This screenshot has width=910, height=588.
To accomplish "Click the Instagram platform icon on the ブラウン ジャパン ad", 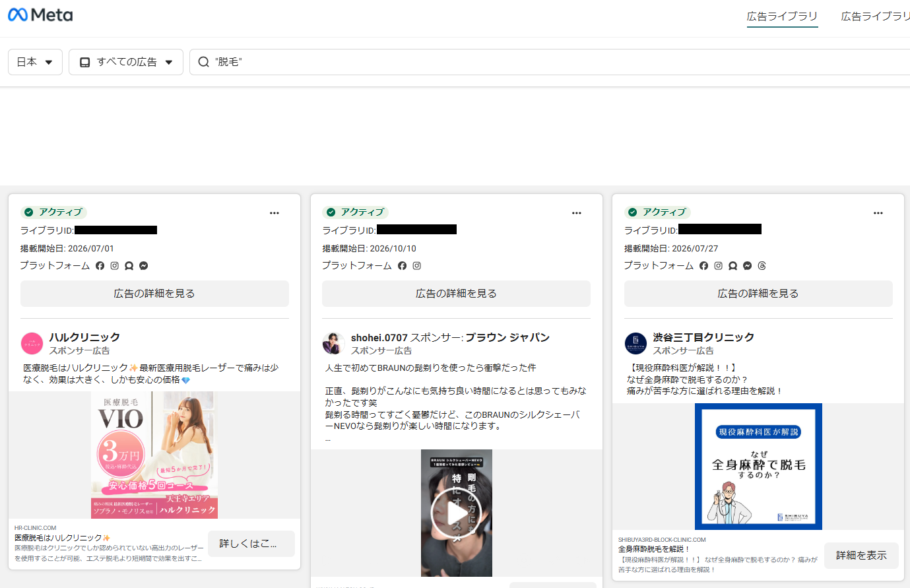I will point(417,266).
